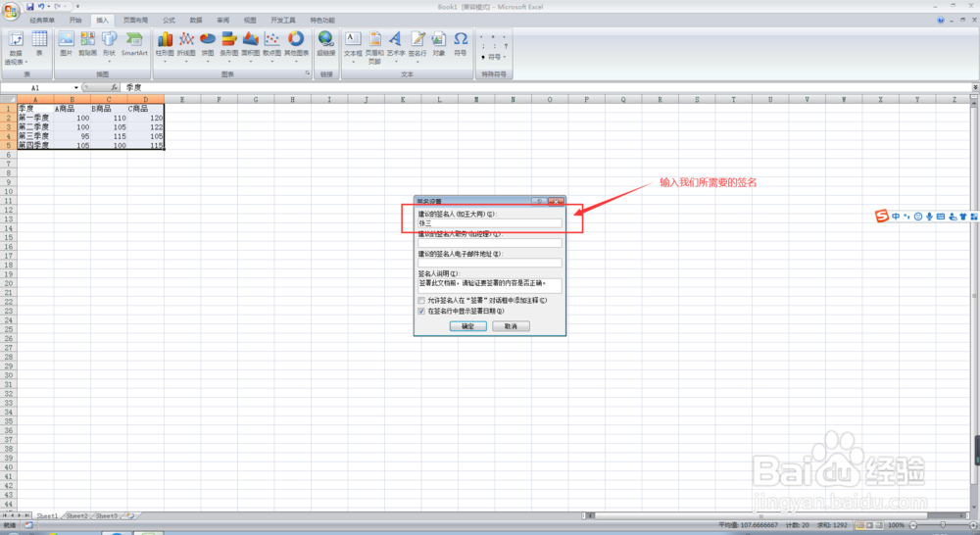980x535 pixels.
Task: Insert an Area chart (面积图)
Action: [x=250, y=47]
